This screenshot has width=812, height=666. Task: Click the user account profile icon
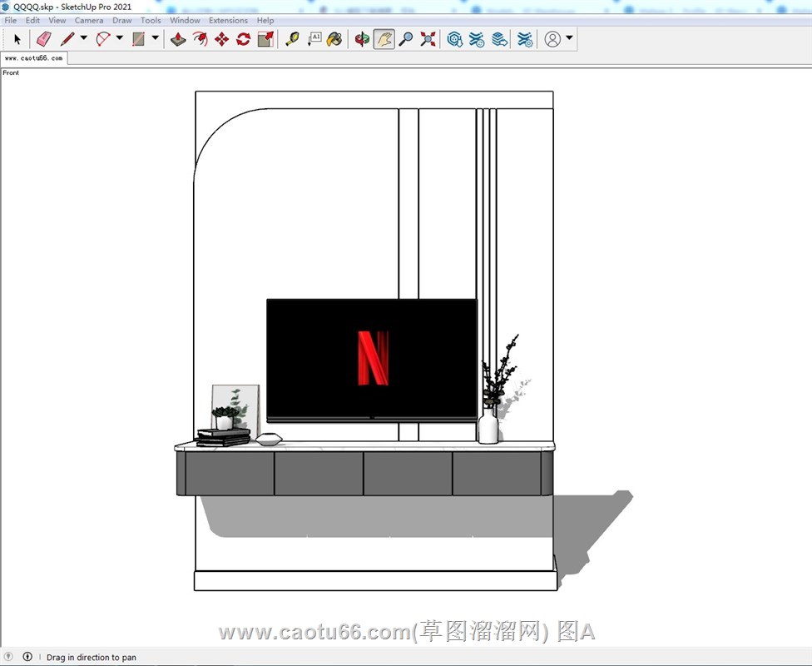[x=552, y=39]
